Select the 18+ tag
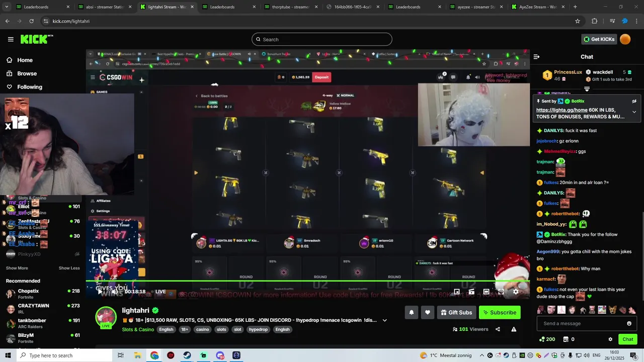The height and width of the screenshot is (362, 644). coord(185,329)
